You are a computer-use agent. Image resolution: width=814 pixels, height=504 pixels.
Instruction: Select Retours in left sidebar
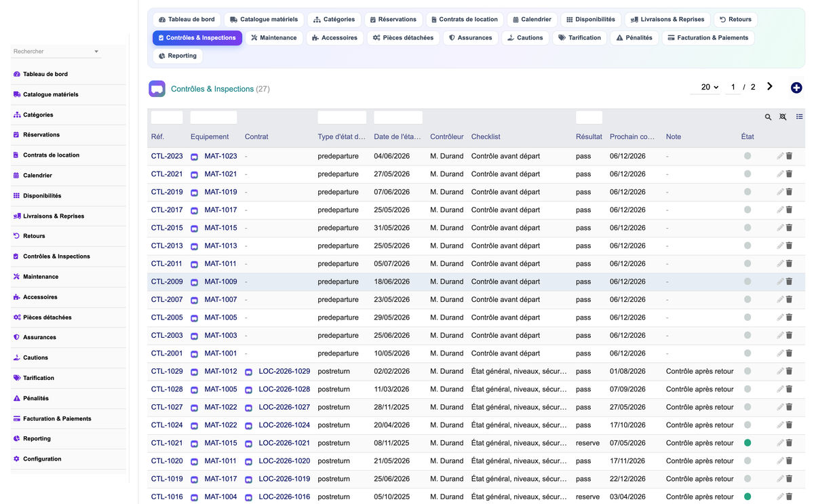(x=68, y=236)
